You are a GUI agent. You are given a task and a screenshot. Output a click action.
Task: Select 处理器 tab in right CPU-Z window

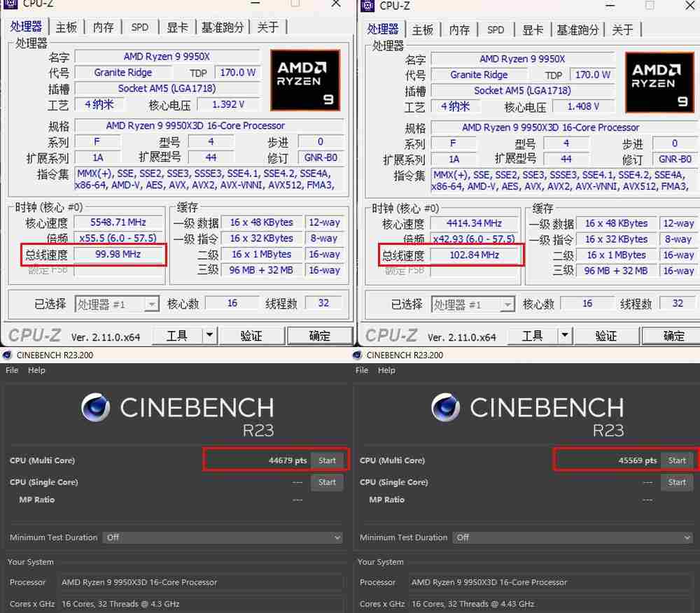tap(383, 29)
